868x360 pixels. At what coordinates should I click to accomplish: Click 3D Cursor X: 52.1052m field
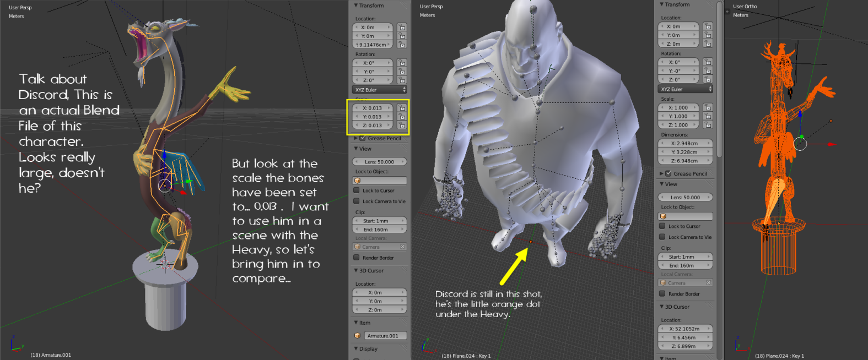click(686, 329)
